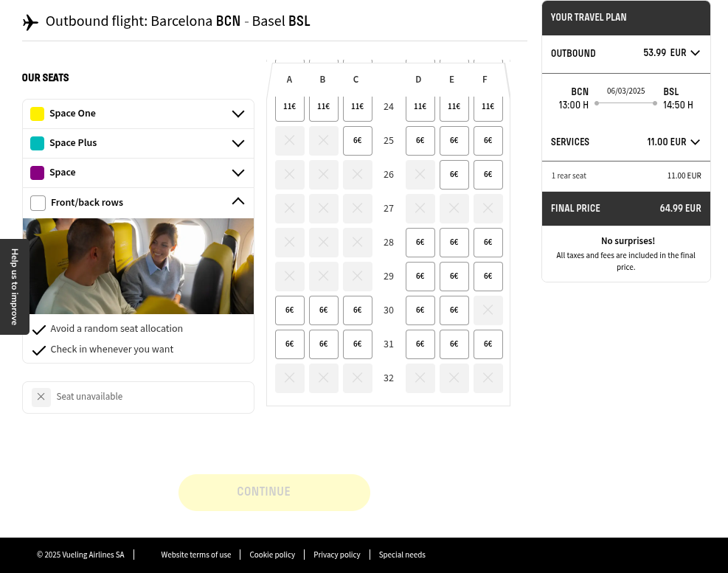This screenshot has width=728, height=573.
Task: Choose seat 25F for 6€
Action: pyautogui.click(x=488, y=141)
